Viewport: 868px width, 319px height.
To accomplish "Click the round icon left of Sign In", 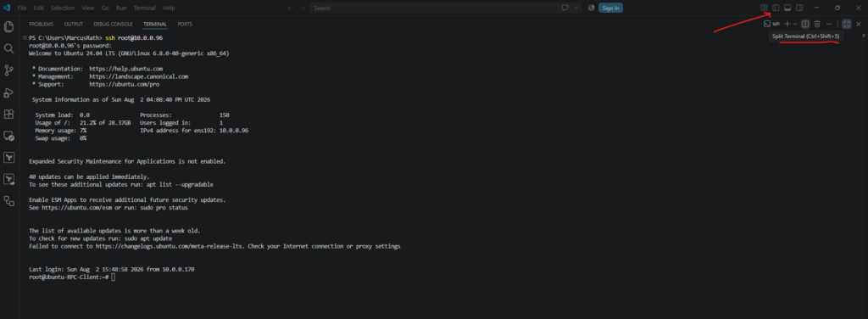I will coord(591,8).
